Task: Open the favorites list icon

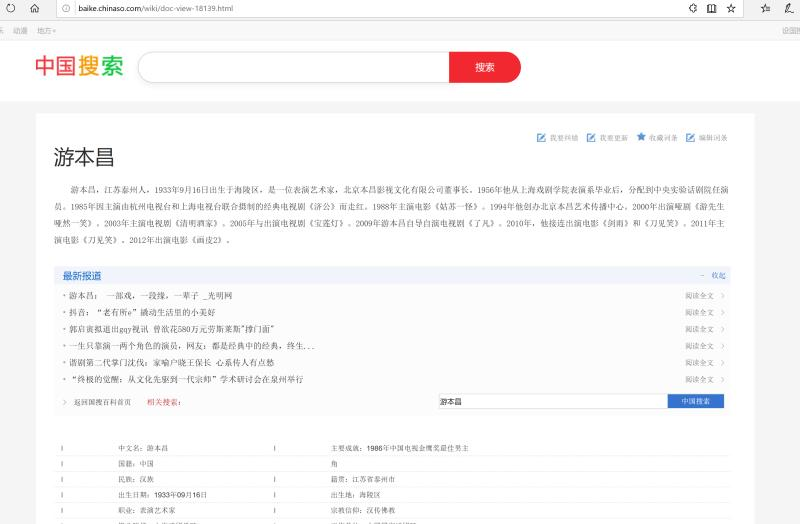Action: point(765,8)
